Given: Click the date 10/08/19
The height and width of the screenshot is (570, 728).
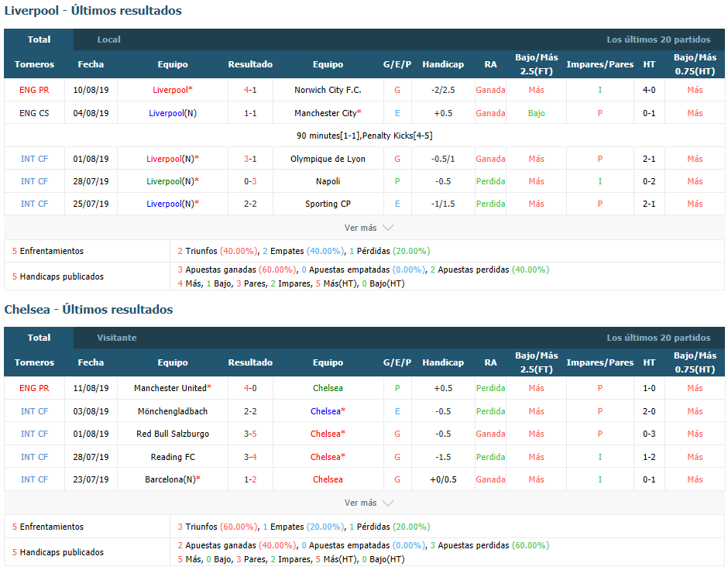Looking at the screenshot, I should pyautogui.click(x=91, y=90).
